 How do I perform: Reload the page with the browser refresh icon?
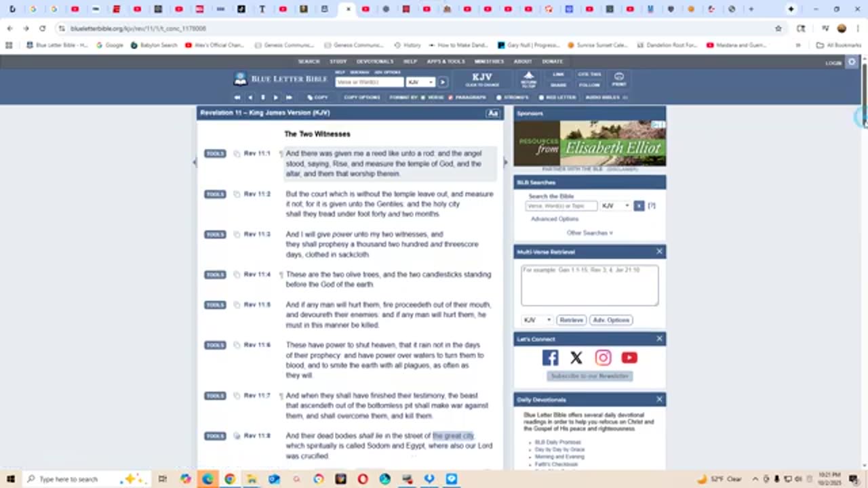pyautogui.click(x=42, y=28)
